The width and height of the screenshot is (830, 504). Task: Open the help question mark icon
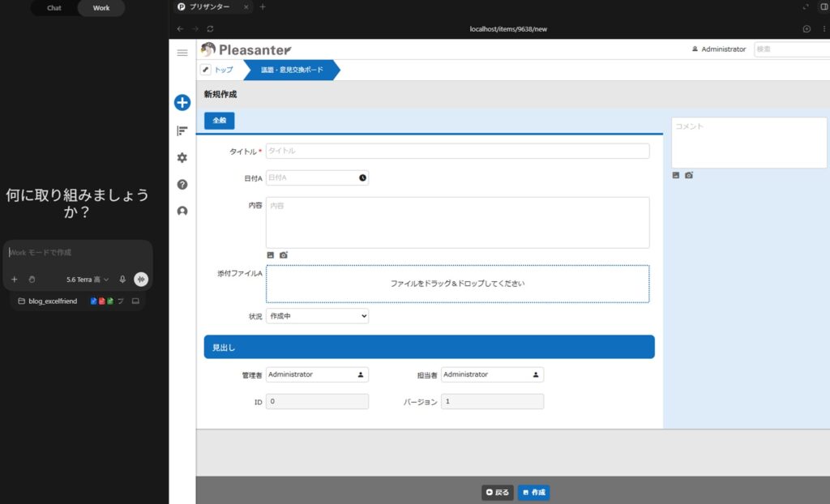tap(182, 184)
